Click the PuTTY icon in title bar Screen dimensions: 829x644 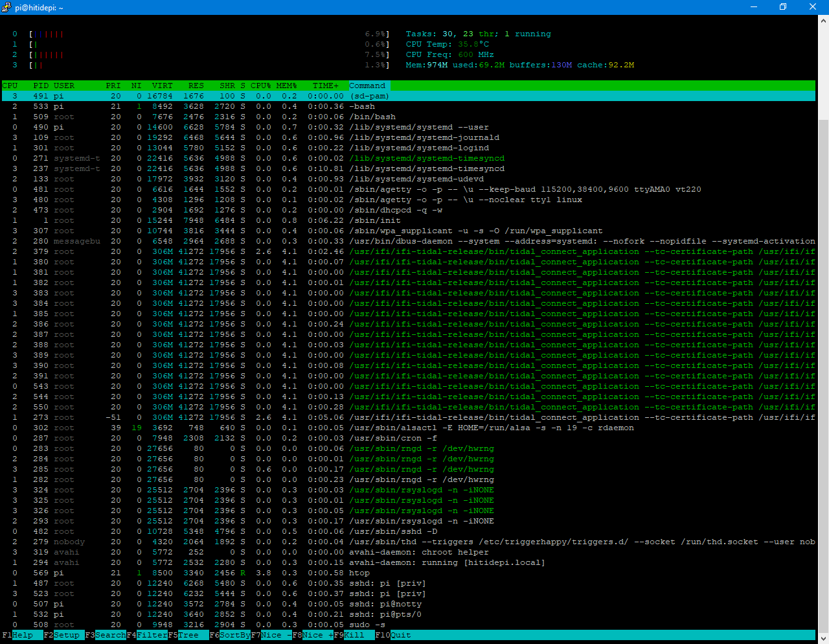pyautogui.click(x=6, y=7)
